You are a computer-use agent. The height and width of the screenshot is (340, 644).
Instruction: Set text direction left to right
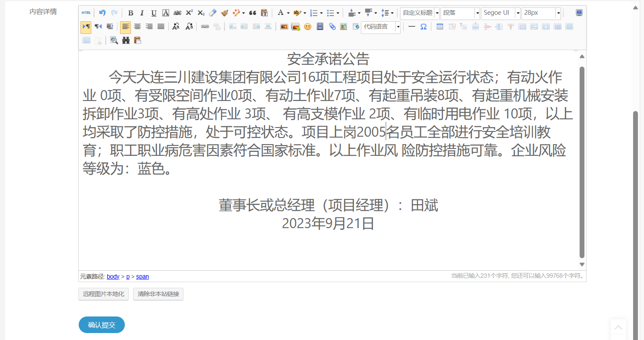click(x=86, y=27)
